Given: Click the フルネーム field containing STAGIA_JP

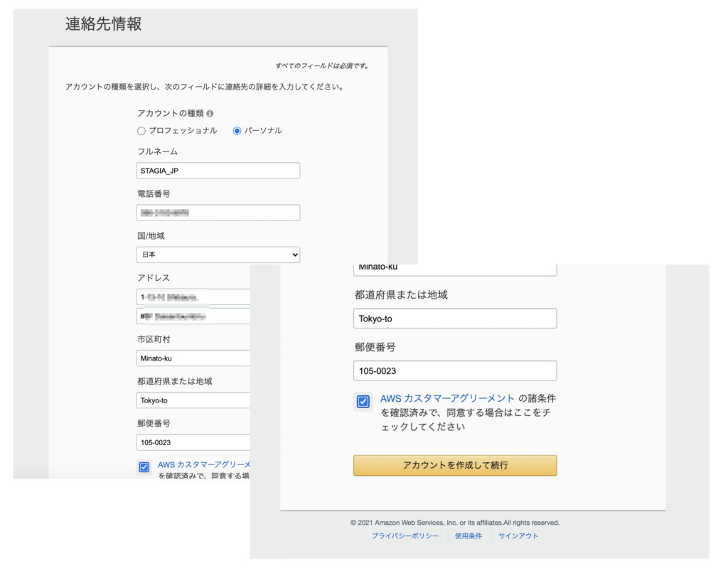Looking at the screenshot, I should coord(218,171).
